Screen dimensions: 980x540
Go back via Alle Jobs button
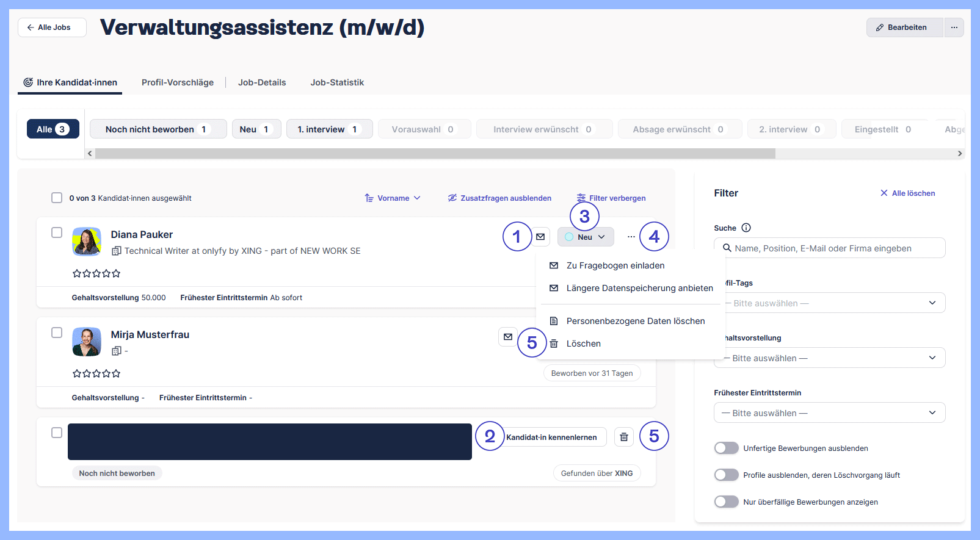(52, 27)
